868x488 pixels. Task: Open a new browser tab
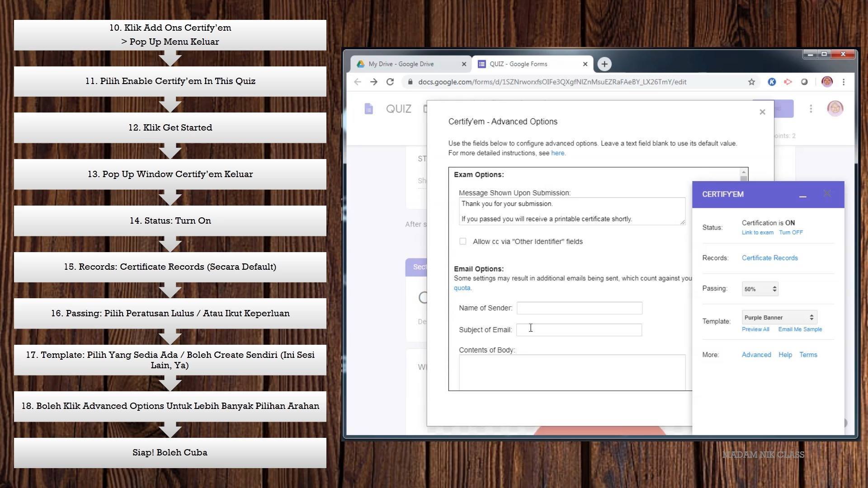604,64
